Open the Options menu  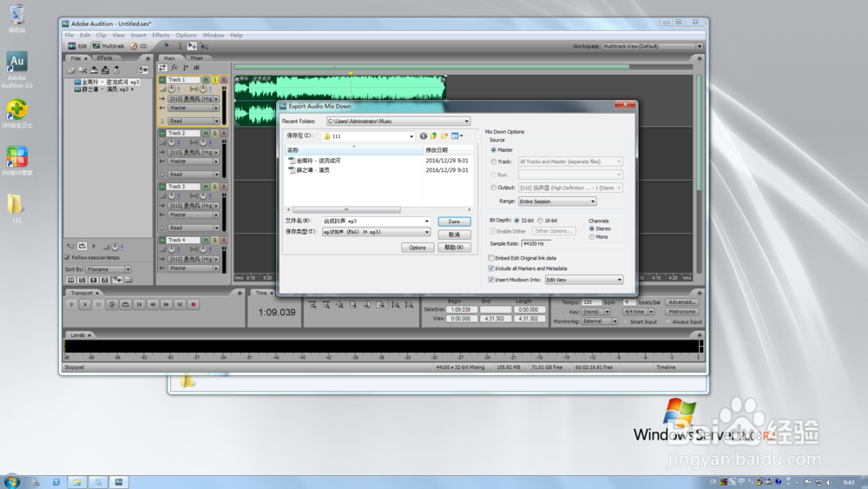[x=186, y=35]
